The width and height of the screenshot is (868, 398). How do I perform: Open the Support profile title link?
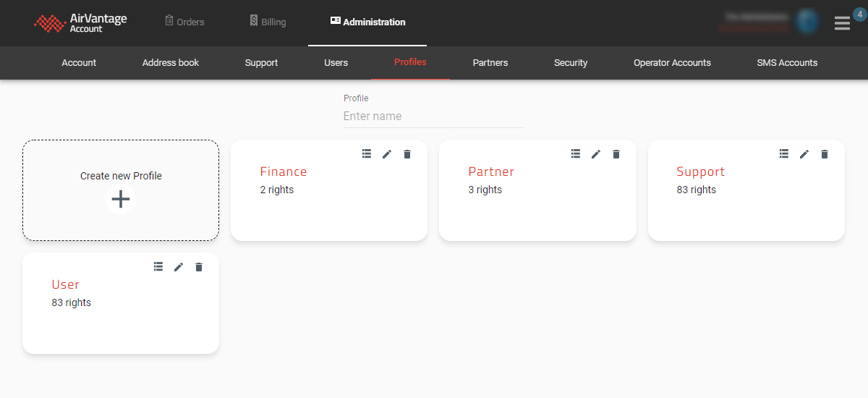pos(700,172)
